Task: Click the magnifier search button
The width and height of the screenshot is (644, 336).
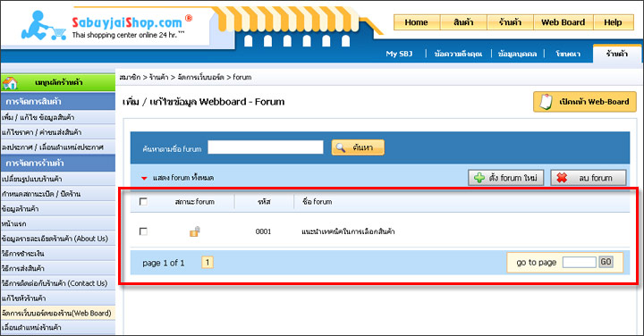Action: tap(358, 147)
